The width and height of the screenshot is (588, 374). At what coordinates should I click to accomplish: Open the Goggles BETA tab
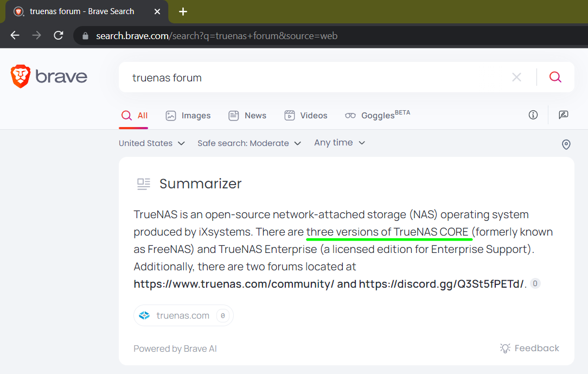point(378,115)
